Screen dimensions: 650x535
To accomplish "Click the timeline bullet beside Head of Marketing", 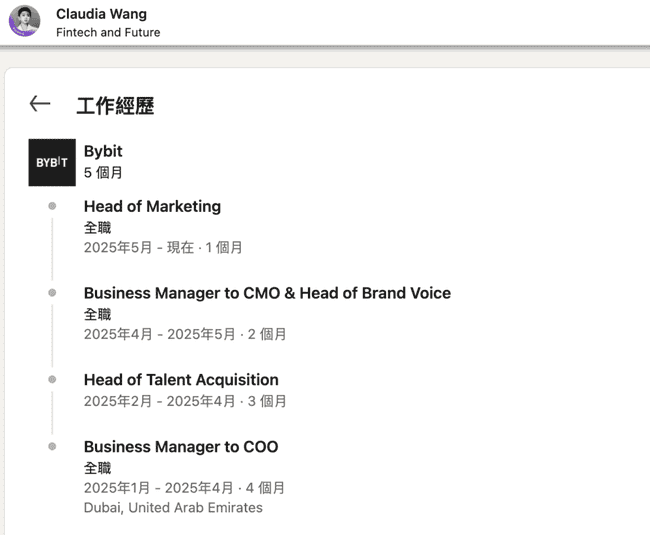I will point(52,206).
